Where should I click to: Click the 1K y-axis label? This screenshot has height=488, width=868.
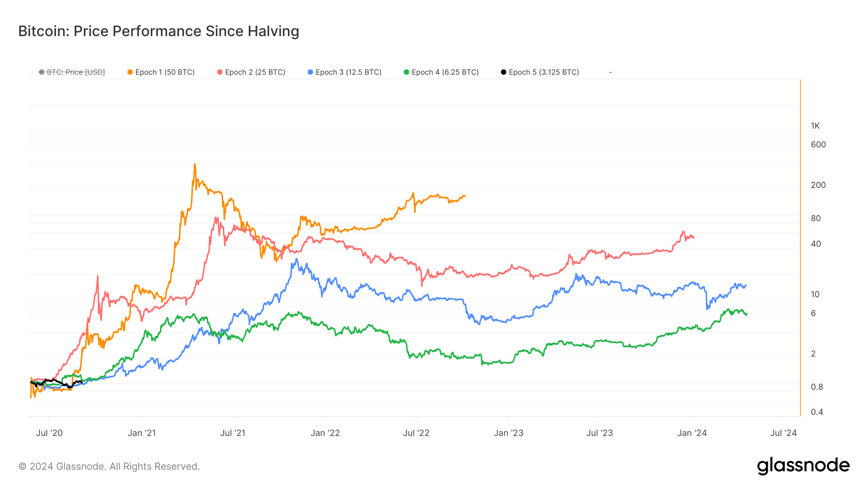click(815, 126)
